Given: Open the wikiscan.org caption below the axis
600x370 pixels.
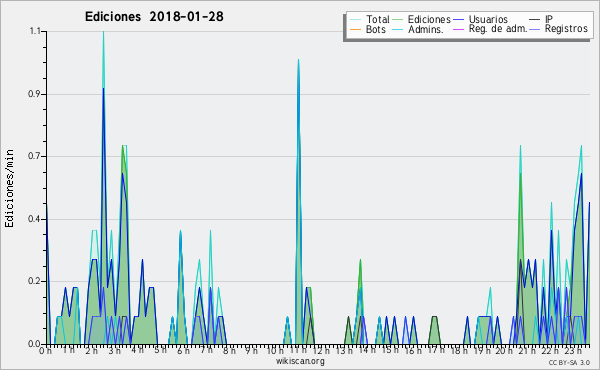Looking at the screenshot, I should click(300, 361).
